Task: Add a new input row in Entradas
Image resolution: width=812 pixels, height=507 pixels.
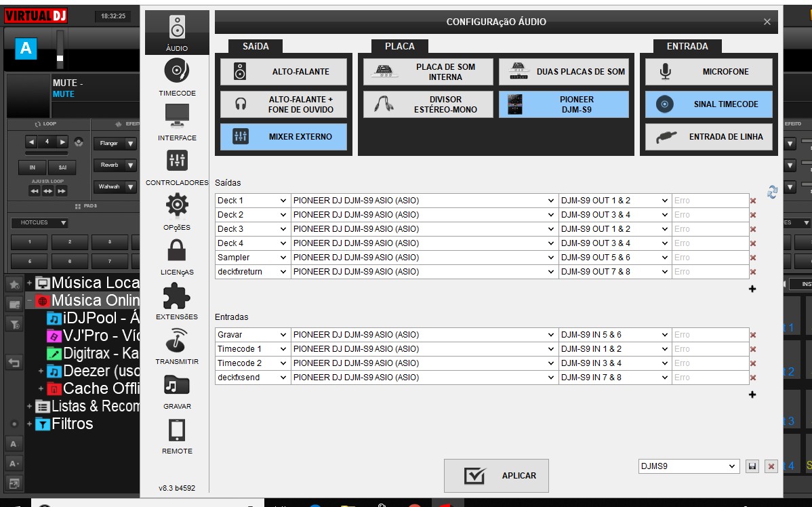Action: (752, 394)
